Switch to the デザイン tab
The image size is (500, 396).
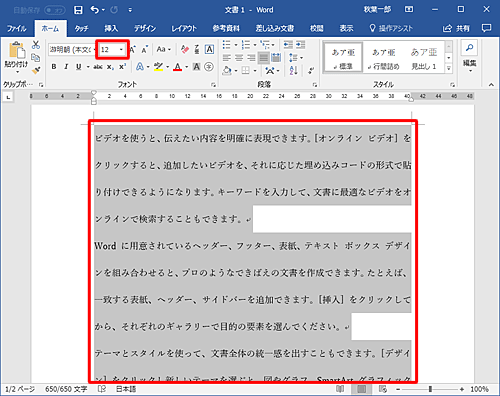tap(145, 29)
